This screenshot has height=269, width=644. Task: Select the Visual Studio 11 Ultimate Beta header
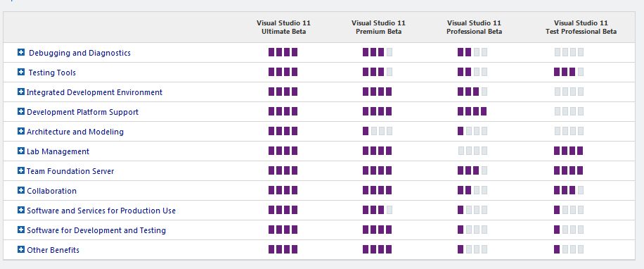[283, 27]
